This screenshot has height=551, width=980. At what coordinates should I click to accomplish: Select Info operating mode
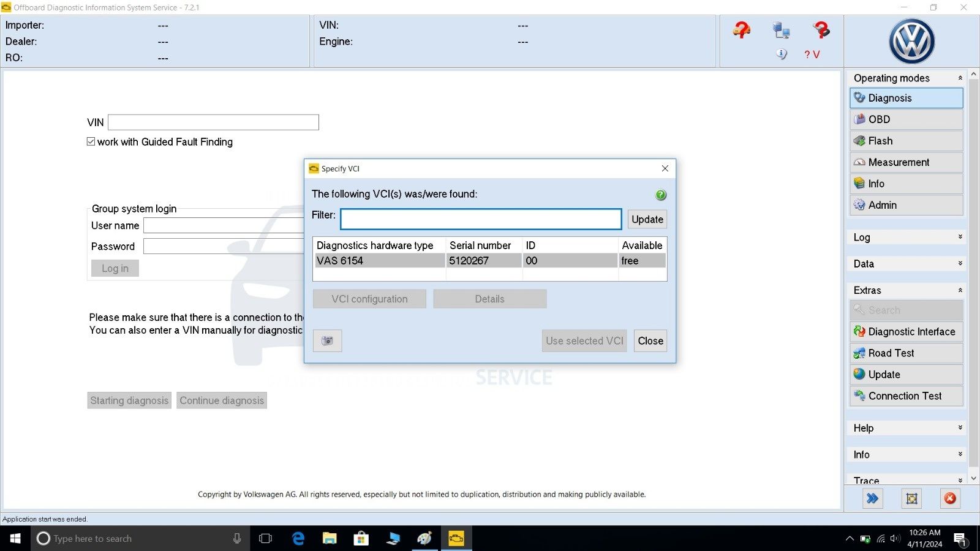point(907,184)
